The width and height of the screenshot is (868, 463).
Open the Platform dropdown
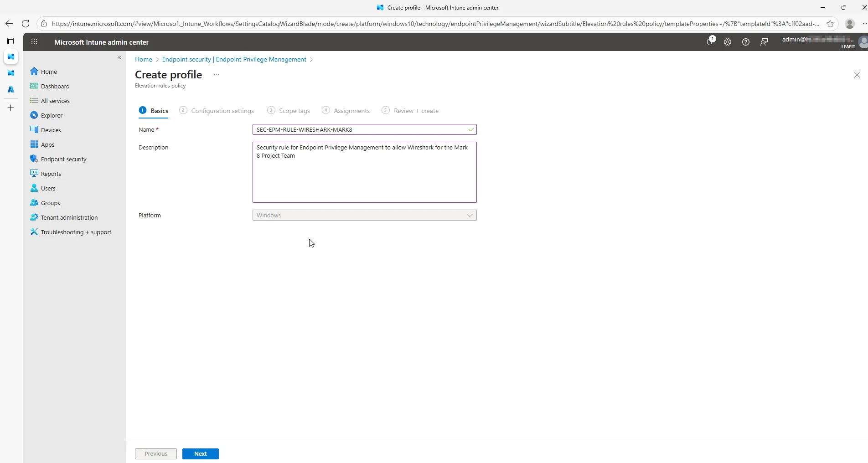(x=364, y=215)
